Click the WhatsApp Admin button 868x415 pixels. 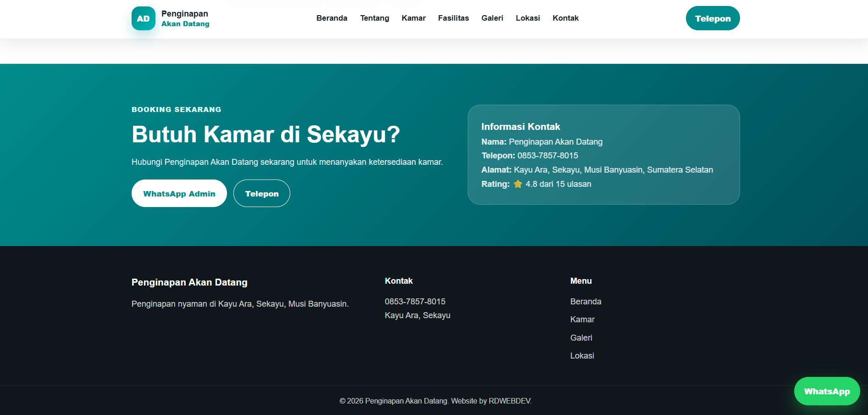pyautogui.click(x=179, y=193)
